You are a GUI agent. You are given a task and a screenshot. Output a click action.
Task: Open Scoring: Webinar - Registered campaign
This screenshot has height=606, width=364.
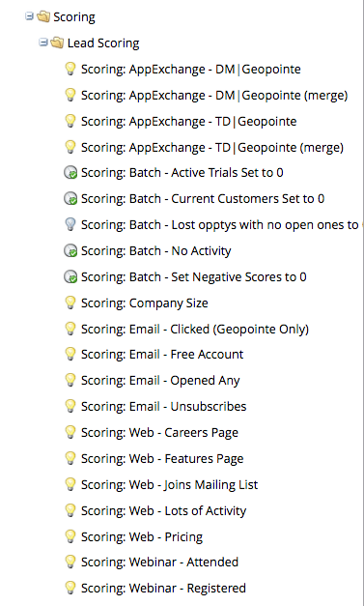(163, 589)
